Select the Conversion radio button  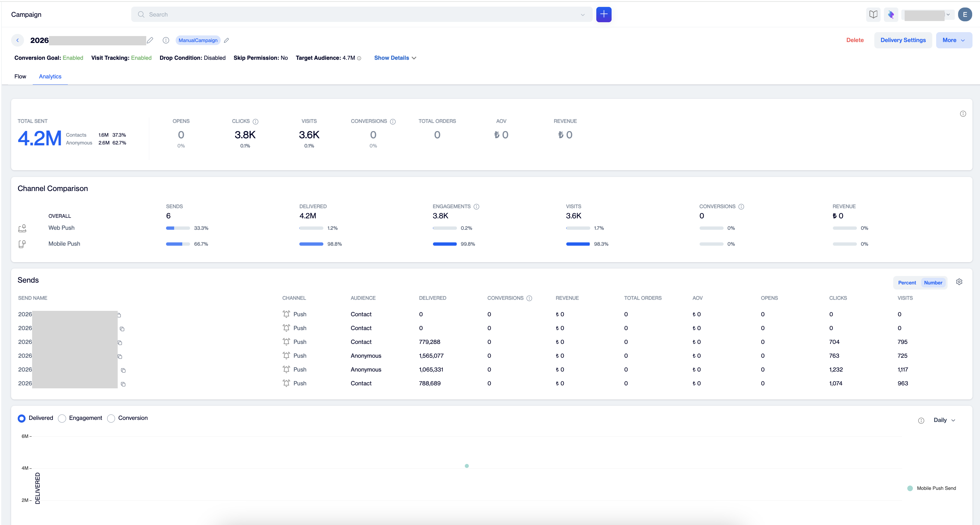pos(111,418)
